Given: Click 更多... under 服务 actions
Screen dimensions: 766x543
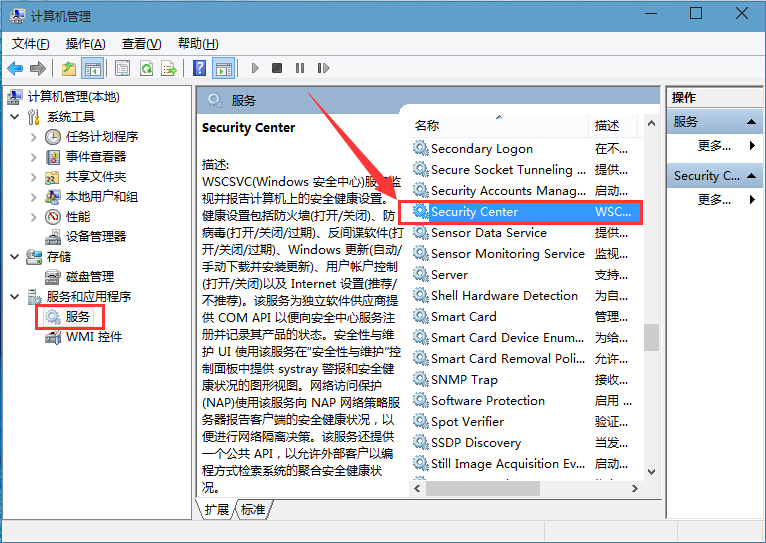Looking at the screenshot, I should pos(714,146).
